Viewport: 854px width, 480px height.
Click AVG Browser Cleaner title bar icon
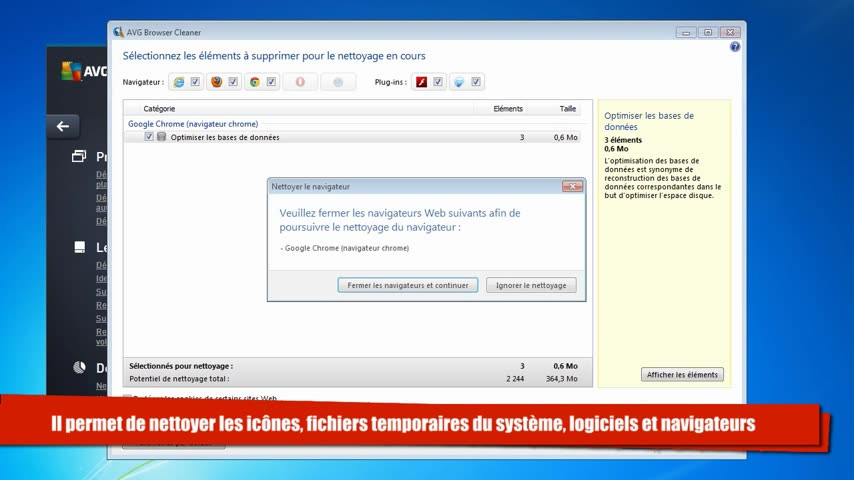click(x=118, y=32)
